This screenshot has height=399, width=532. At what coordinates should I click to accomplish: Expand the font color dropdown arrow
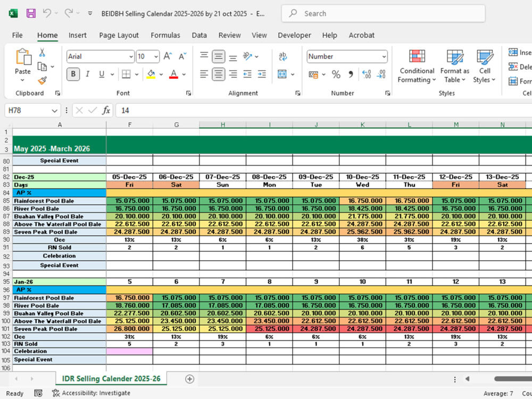[184, 74]
